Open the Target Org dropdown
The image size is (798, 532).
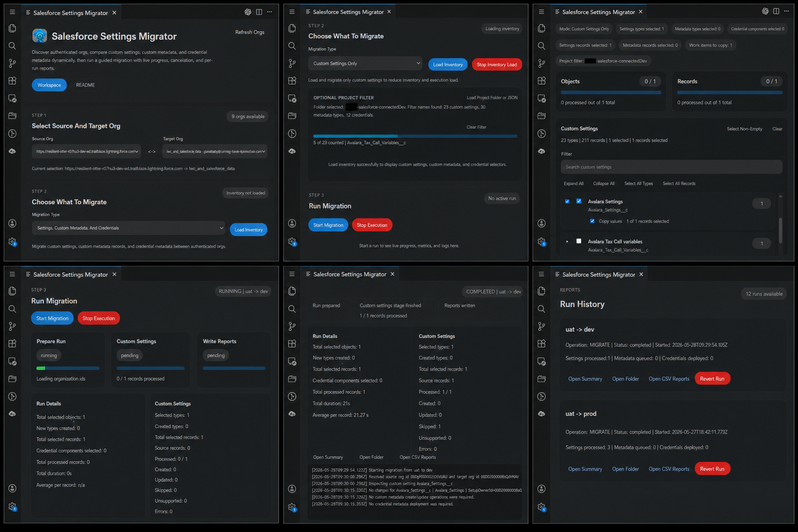point(215,151)
